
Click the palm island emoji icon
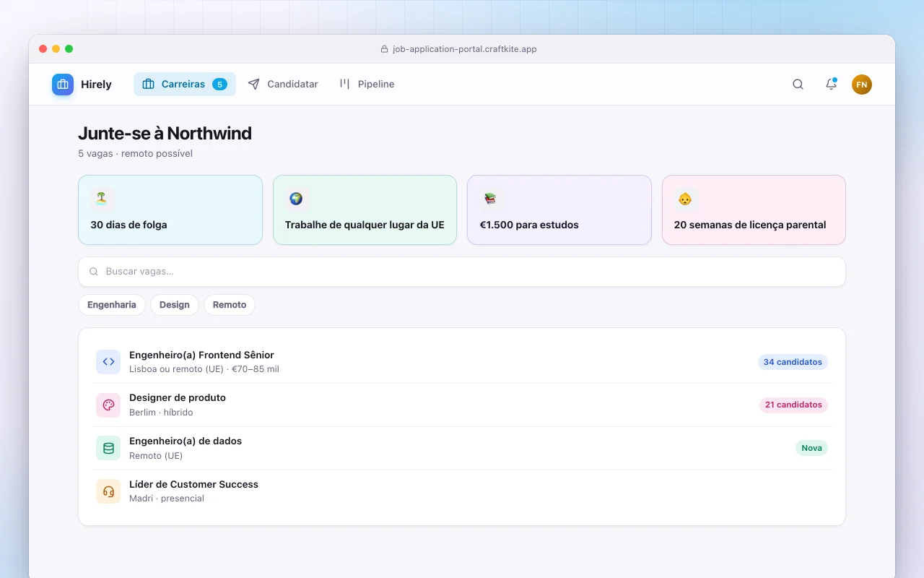pyautogui.click(x=102, y=199)
